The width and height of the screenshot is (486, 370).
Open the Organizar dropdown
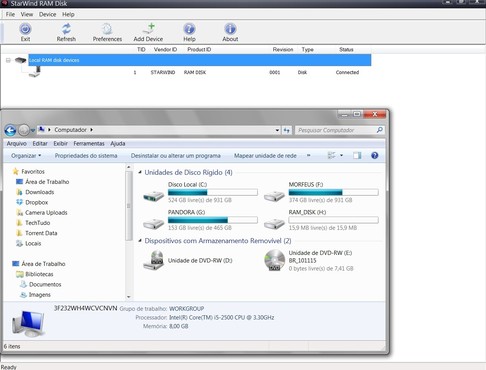click(26, 156)
